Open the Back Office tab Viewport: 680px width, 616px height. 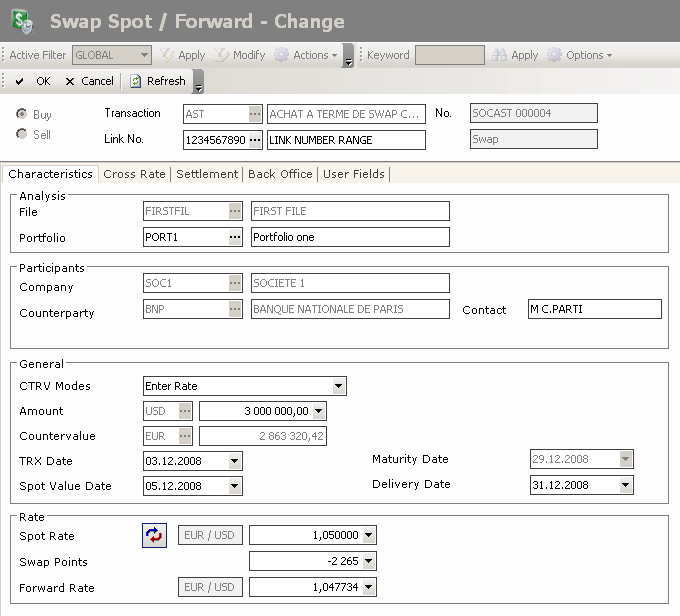(x=280, y=174)
